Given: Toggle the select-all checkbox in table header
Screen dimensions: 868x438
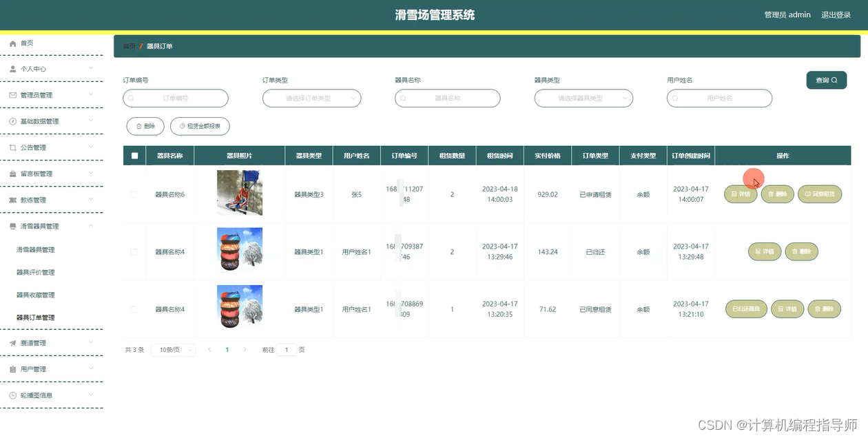Looking at the screenshot, I should (x=134, y=155).
